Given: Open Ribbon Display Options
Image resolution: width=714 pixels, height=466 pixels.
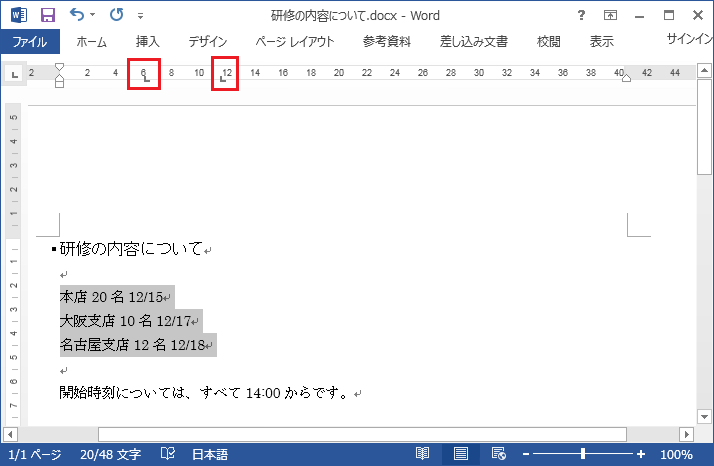Looking at the screenshot, I should [610, 15].
